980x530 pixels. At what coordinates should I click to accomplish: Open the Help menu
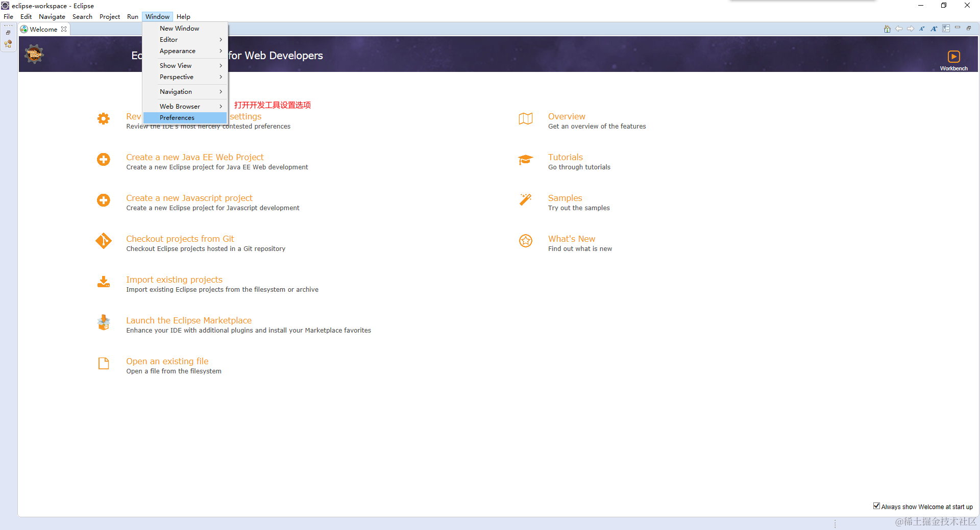click(x=183, y=17)
